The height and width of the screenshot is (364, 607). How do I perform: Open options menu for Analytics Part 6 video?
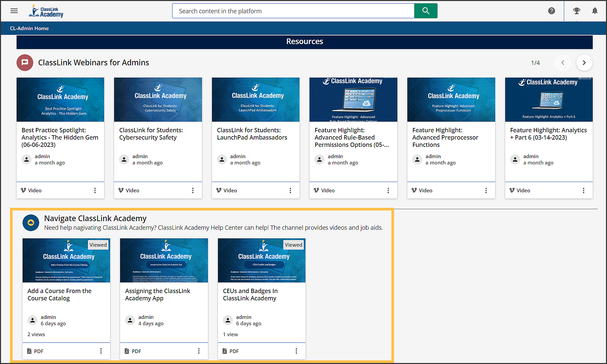click(x=583, y=190)
